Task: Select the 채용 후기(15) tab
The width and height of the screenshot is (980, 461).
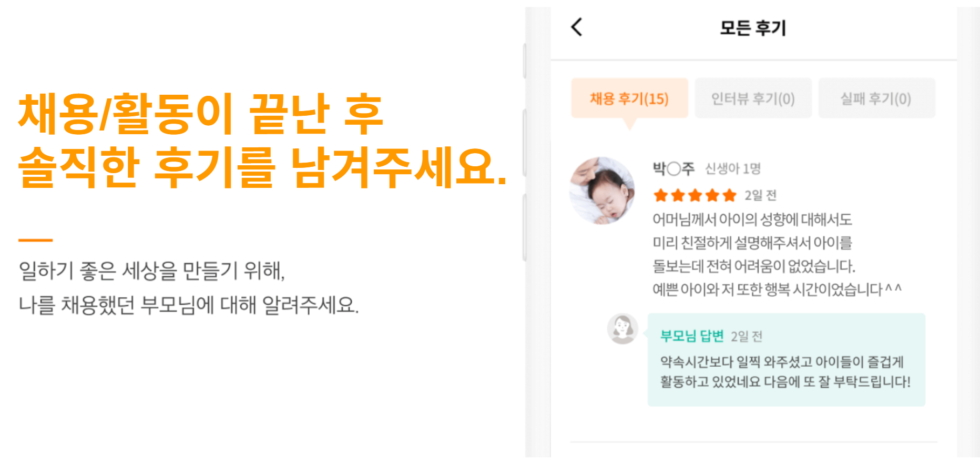Action: click(x=629, y=98)
